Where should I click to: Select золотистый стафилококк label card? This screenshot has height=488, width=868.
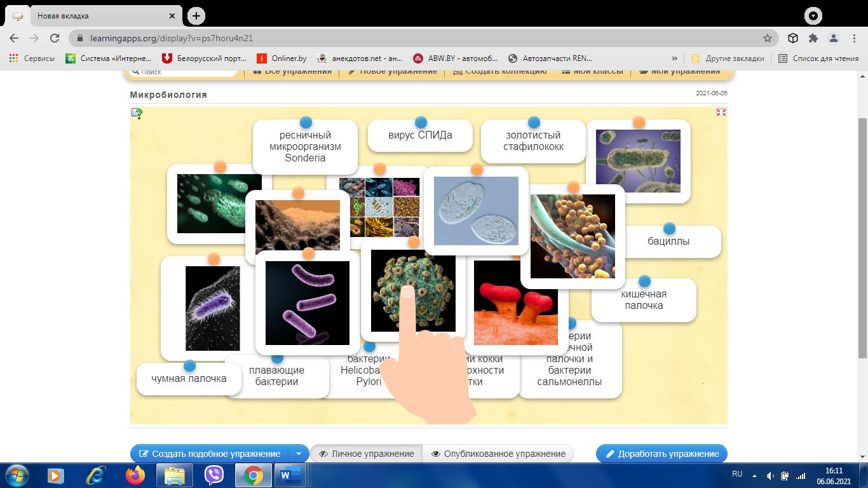point(534,141)
